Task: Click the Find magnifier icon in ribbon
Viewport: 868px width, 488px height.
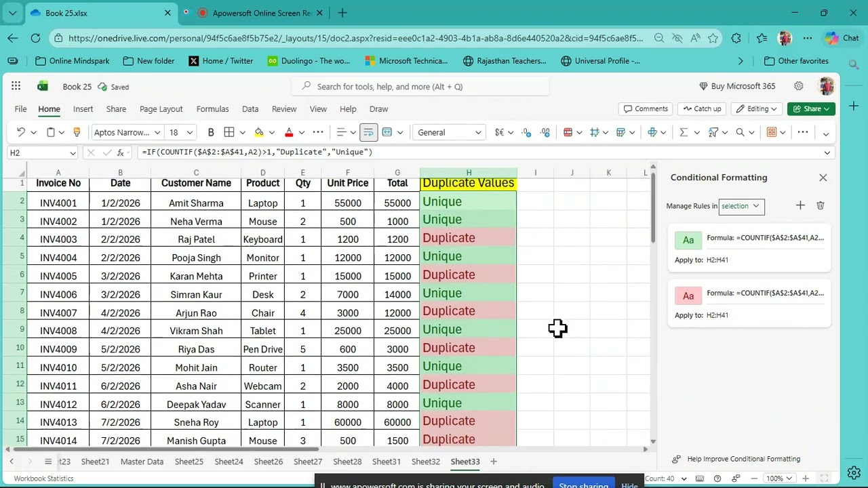Action: pos(741,132)
